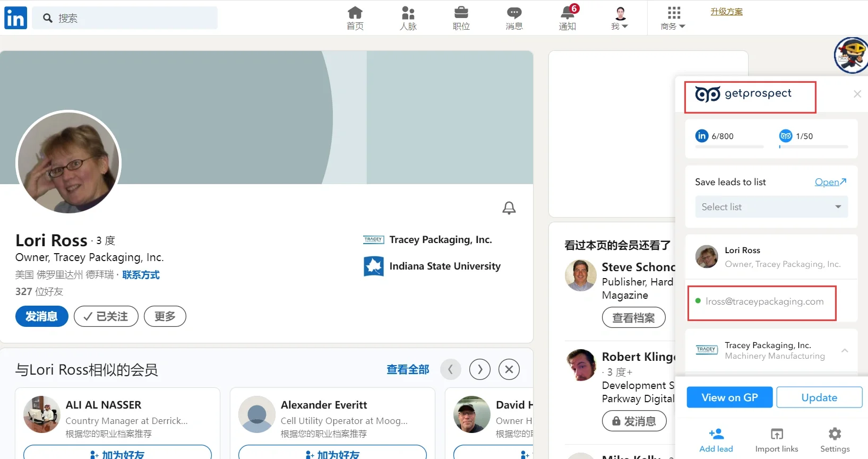Screen dimensions: 868x459
Task: Open Messaging (消息) tab
Action: [514, 18]
